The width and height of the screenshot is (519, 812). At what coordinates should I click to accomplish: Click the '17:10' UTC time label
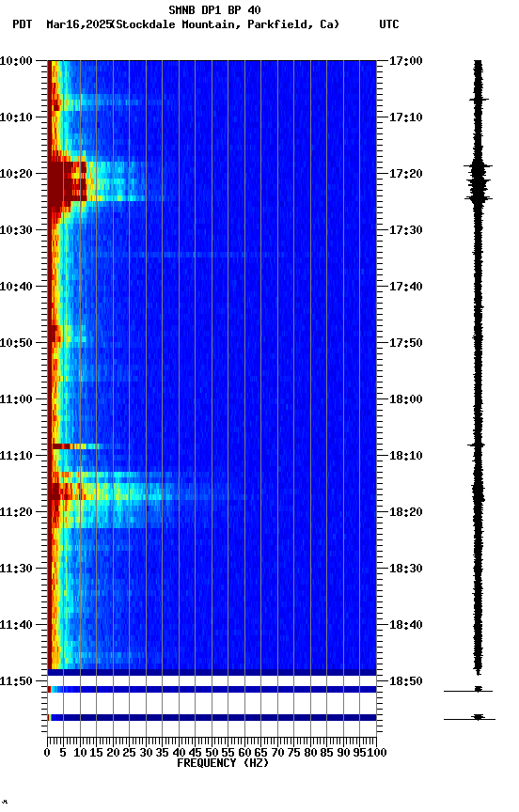pyautogui.click(x=406, y=117)
